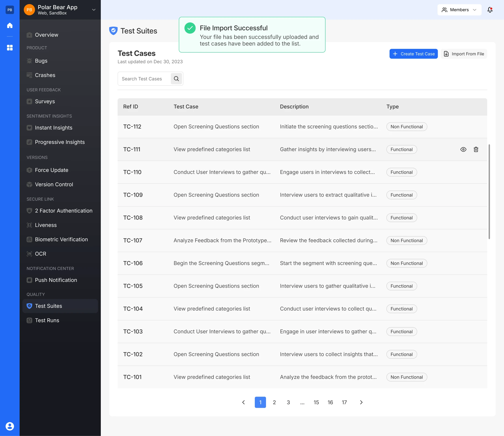Click the pagination ellipsis
504x436 pixels.
[302, 402]
